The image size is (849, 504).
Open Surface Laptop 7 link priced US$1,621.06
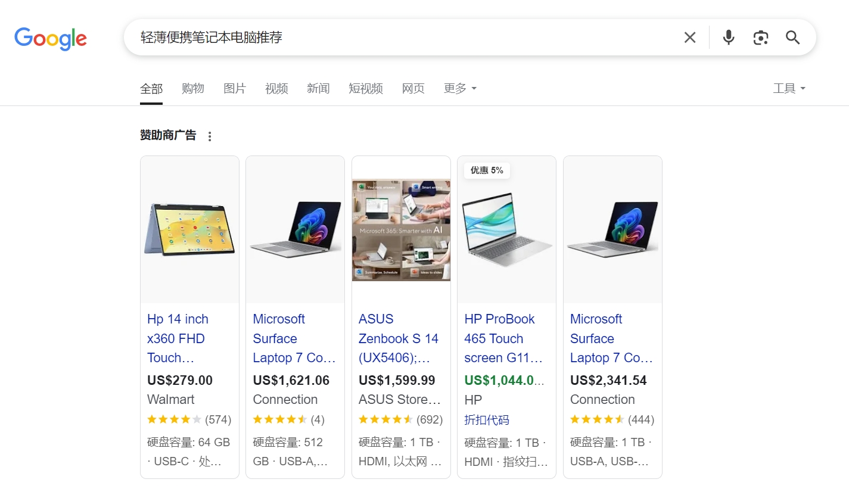(x=294, y=338)
